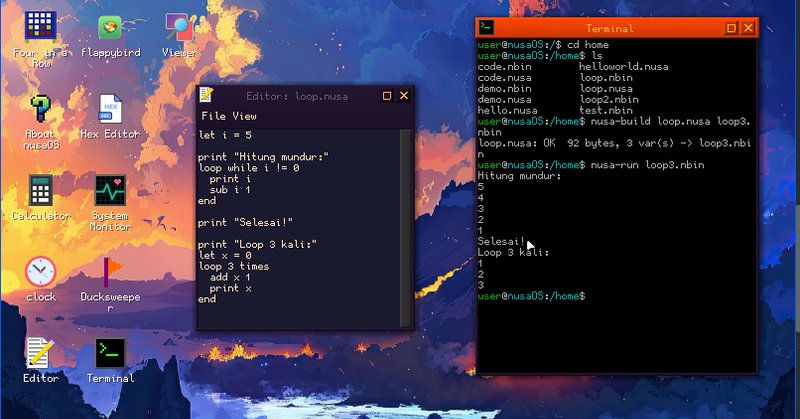
Task: Click 'loop2.nbin' in Terminal listing
Action: click(x=609, y=100)
